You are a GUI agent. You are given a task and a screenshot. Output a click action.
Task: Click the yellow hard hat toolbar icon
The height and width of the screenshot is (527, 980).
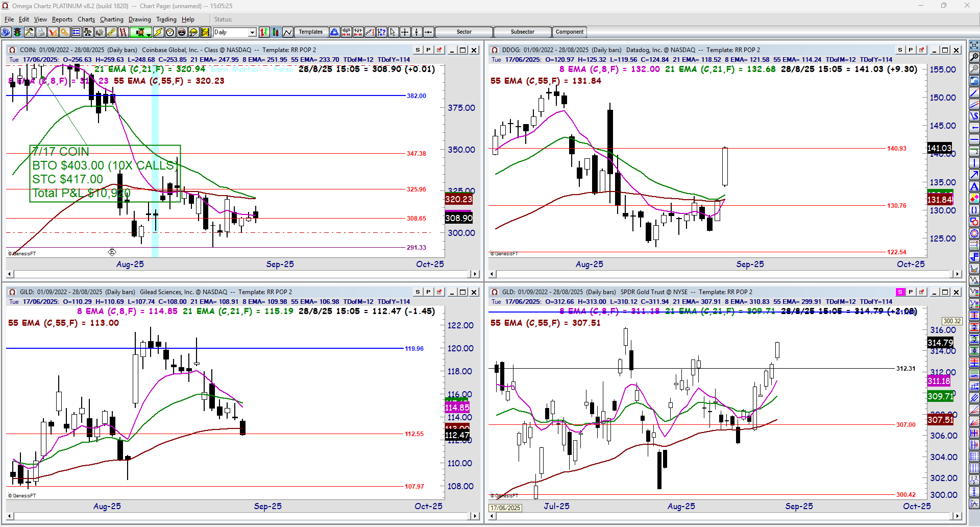(193, 32)
